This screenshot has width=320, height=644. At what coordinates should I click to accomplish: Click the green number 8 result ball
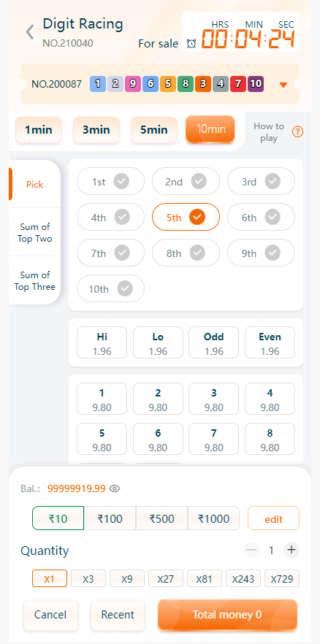[x=186, y=84]
